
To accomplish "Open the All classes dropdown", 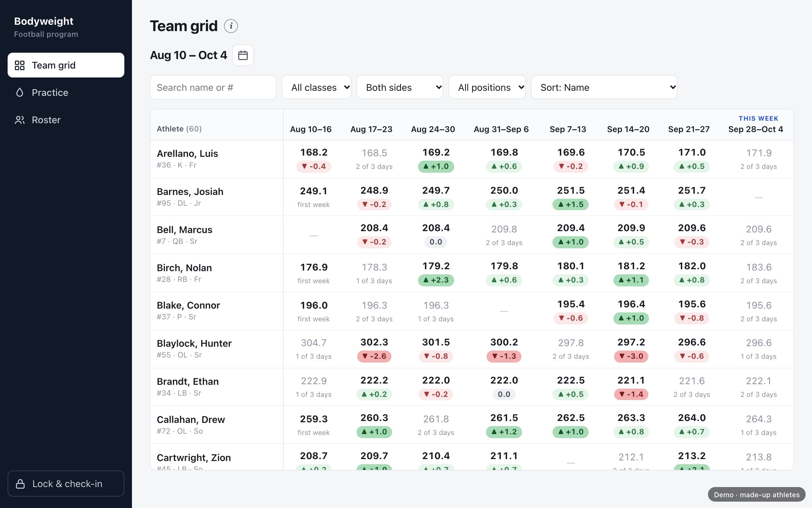I will (317, 87).
